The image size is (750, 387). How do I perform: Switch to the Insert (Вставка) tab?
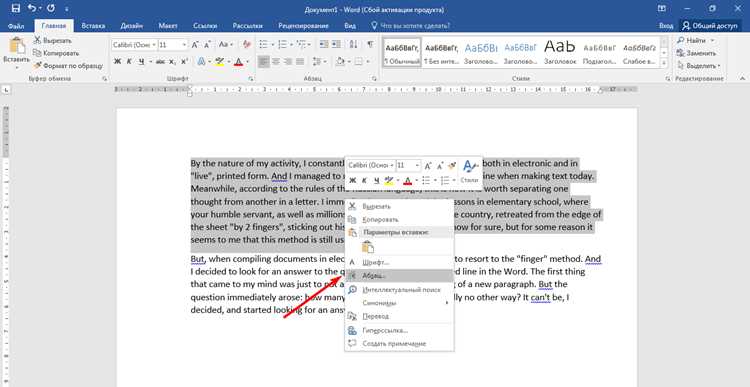93,26
